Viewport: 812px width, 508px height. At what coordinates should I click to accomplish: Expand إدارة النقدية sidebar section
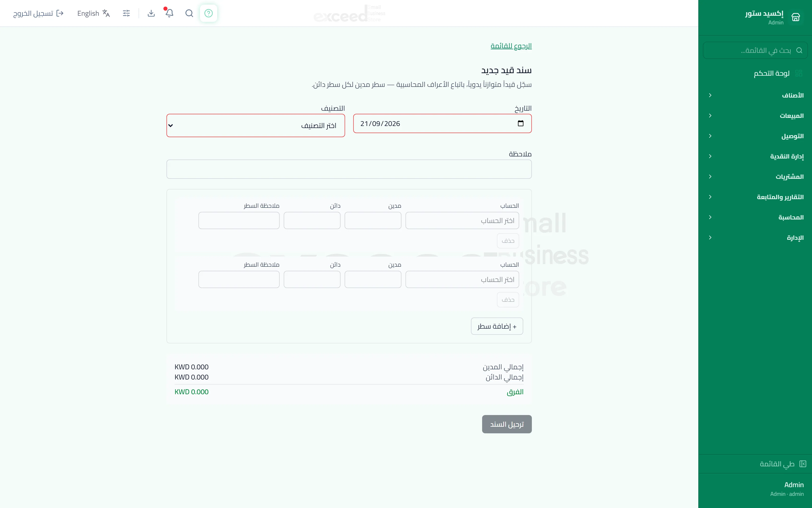(x=755, y=156)
